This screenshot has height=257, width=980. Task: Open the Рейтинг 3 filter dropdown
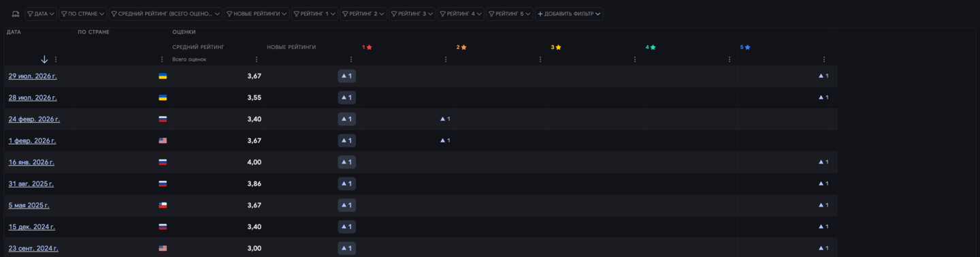click(x=412, y=14)
